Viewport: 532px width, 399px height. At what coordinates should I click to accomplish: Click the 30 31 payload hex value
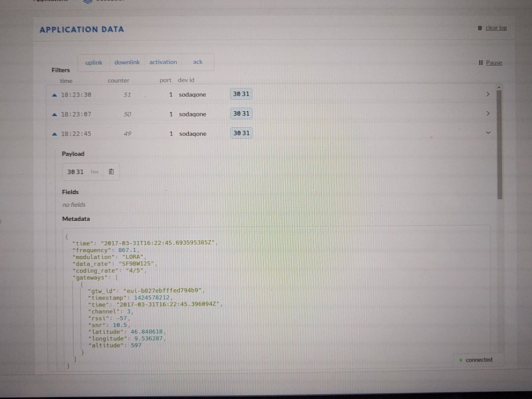coord(75,172)
